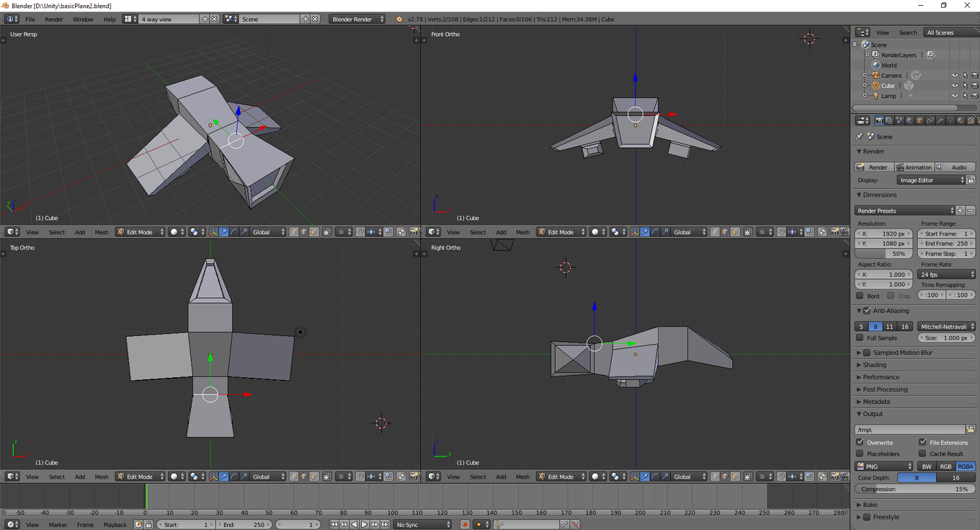Click the Render properties camera icon

pos(879,120)
